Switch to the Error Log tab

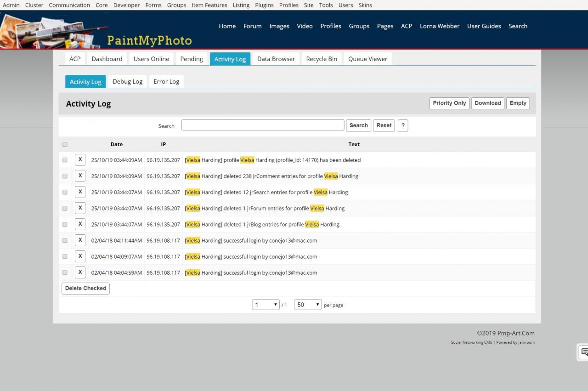pos(166,81)
